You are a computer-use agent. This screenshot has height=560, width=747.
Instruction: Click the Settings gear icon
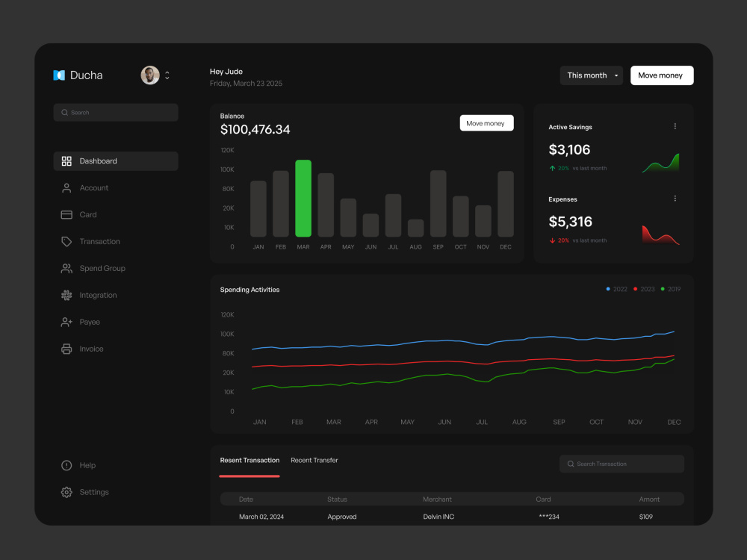[66, 492]
